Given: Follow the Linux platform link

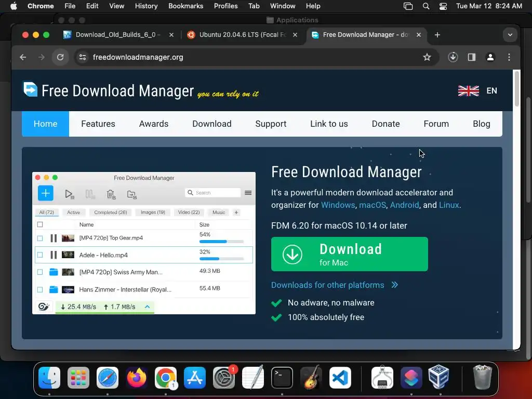Looking at the screenshot, I should pyautogui.click(x=449, y=205).
